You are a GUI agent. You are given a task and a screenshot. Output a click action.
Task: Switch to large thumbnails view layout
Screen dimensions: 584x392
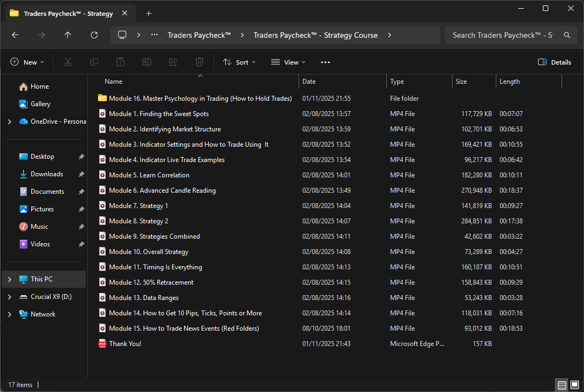coord(575,385)
